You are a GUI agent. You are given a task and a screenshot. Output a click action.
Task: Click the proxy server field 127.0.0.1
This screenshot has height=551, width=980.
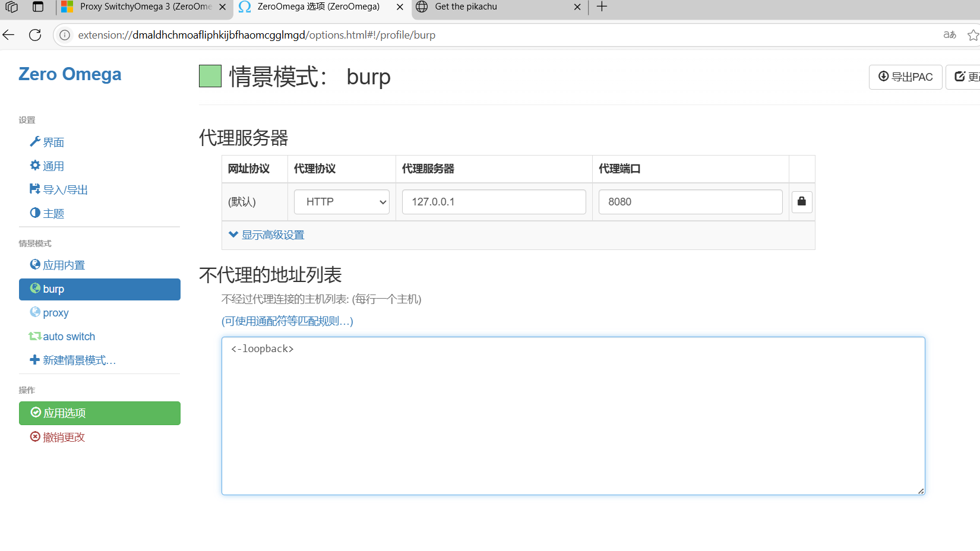pos(494,202)
